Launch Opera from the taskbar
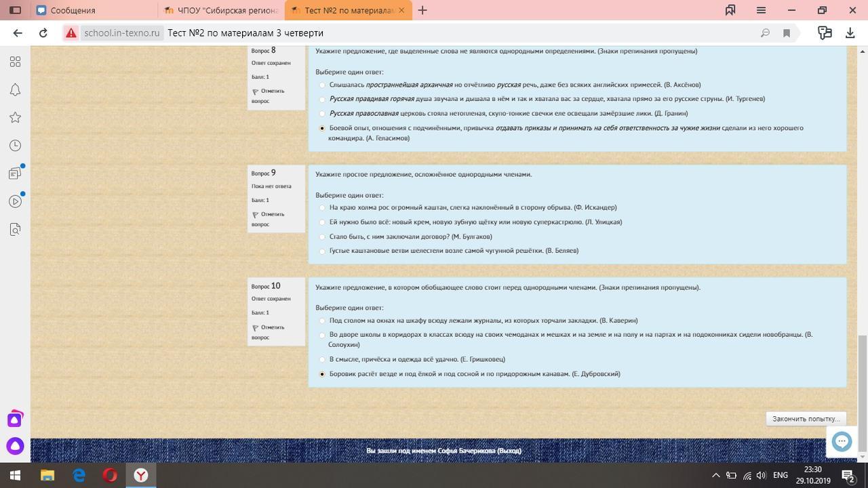The width and height of the screenshot is (868, 488). click(x=110, y=475)
